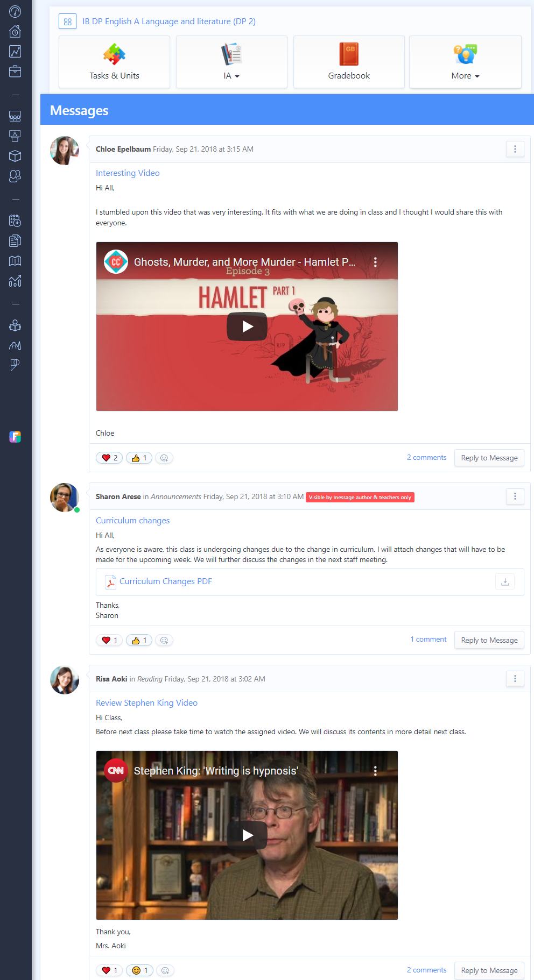Viewport: 534px width, 980px height.
Task: Open options menu on Sharon Arese's message
Action: pyautogui.click(x=515, y=496)
